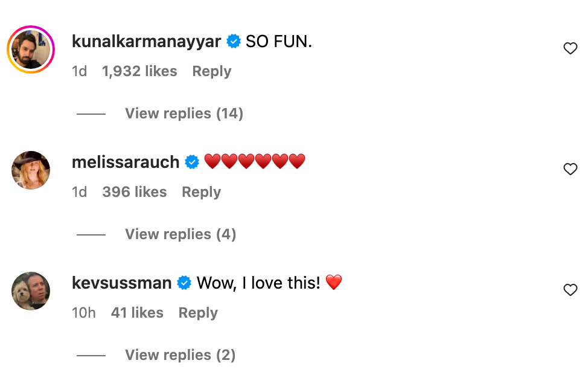The image size is (588, 372).
Task: Open the kunalkarmanayyar username
Action: click(148, 41)
